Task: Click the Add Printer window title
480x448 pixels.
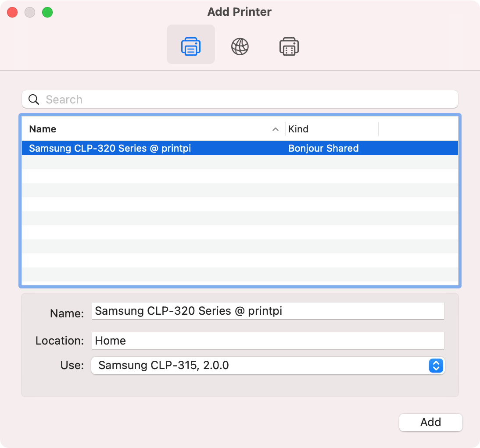Action: click(240, 12)
